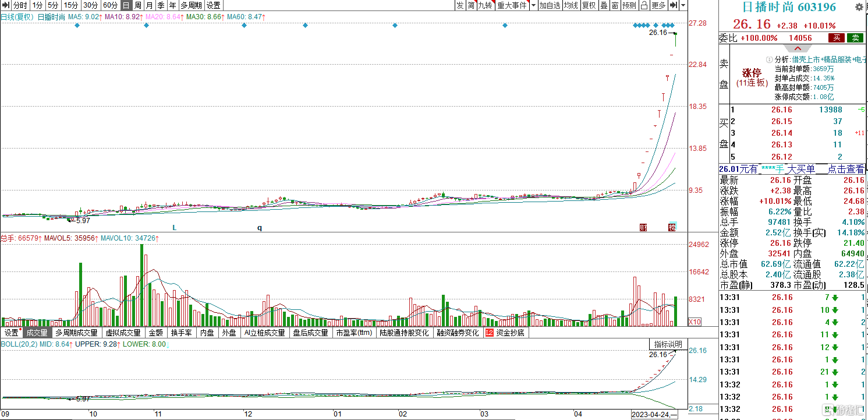Open the dropdown arrow at toolbar far right
Image resolution: width=868 pixels, height=420 pixels.
(683, 5)
